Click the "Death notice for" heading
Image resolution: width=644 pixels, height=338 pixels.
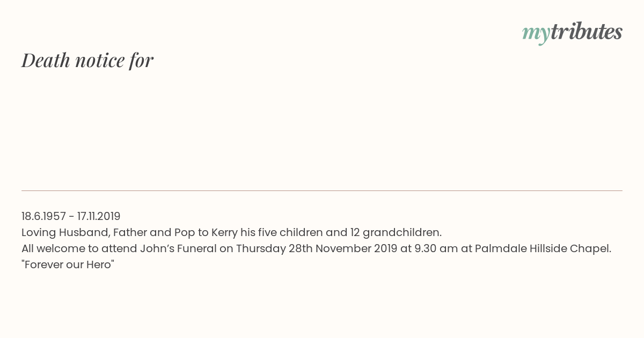(87, 60)
